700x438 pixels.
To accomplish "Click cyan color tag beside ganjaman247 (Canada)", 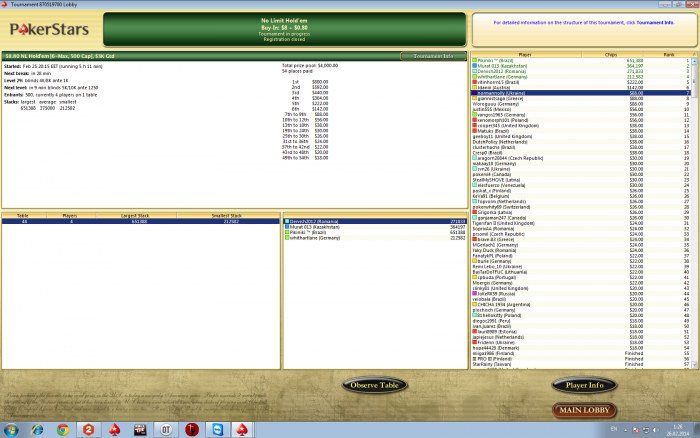I will pyautogui.click(x=475, y=218).
